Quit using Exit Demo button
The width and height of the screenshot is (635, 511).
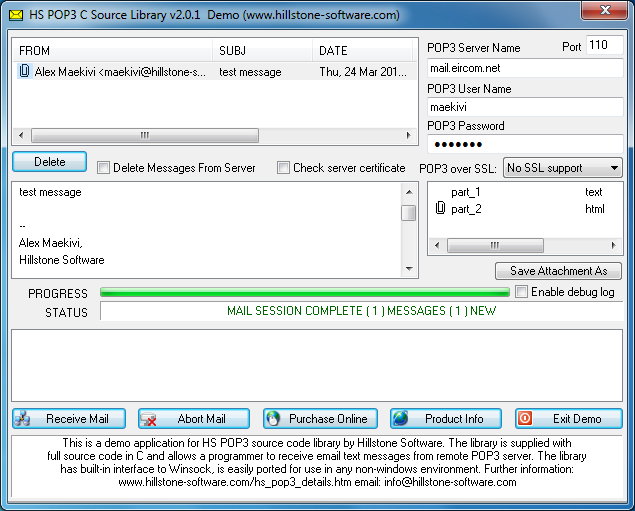pyautogui.click(x=569, y=419)
